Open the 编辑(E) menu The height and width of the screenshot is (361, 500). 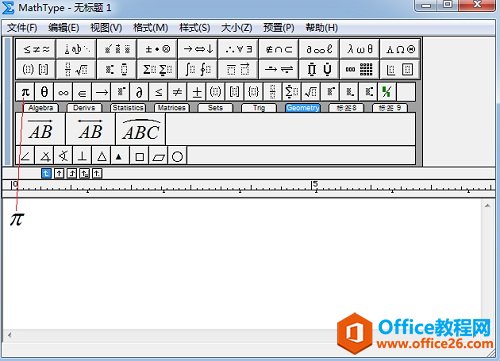[x=64, y=27]
